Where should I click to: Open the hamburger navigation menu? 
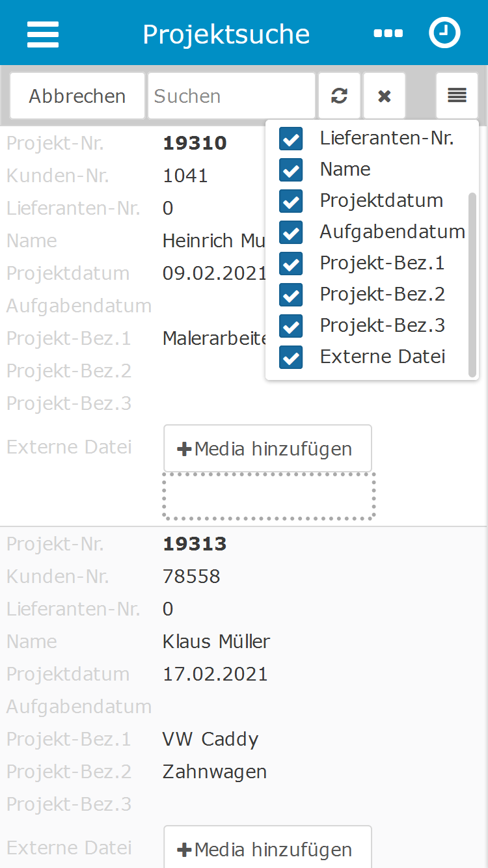point(43,34)
